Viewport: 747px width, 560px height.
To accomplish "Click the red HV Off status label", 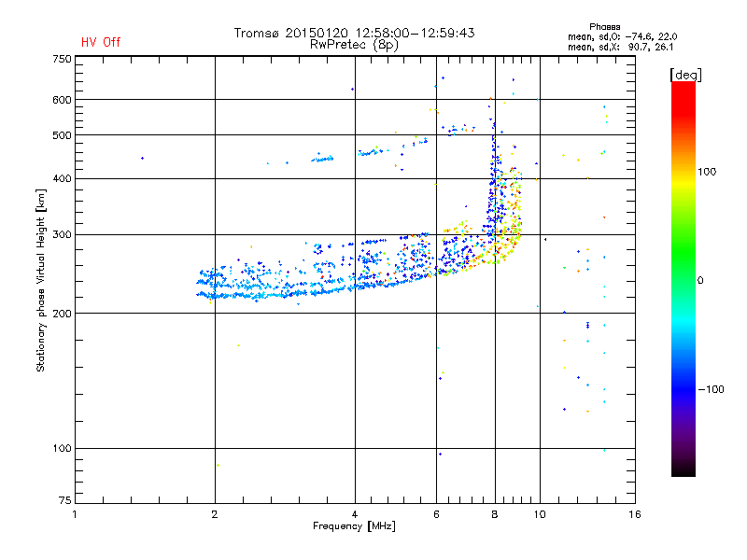I will [101, 42].
